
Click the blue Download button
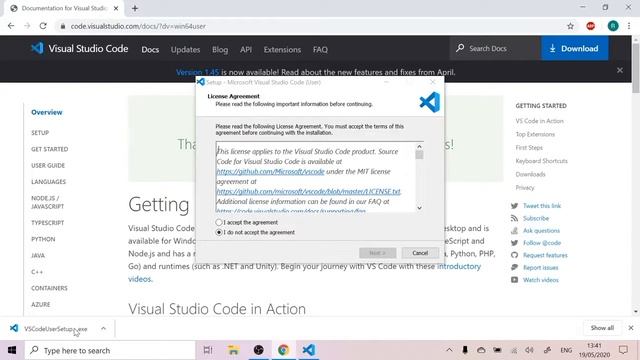(x=574, y=48)
